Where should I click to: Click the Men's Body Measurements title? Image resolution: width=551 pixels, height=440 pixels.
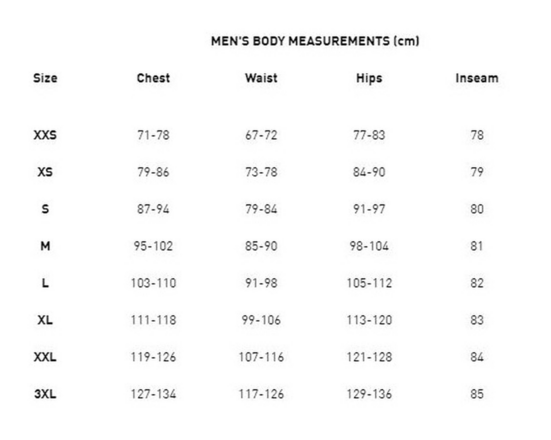click(315, 41)
